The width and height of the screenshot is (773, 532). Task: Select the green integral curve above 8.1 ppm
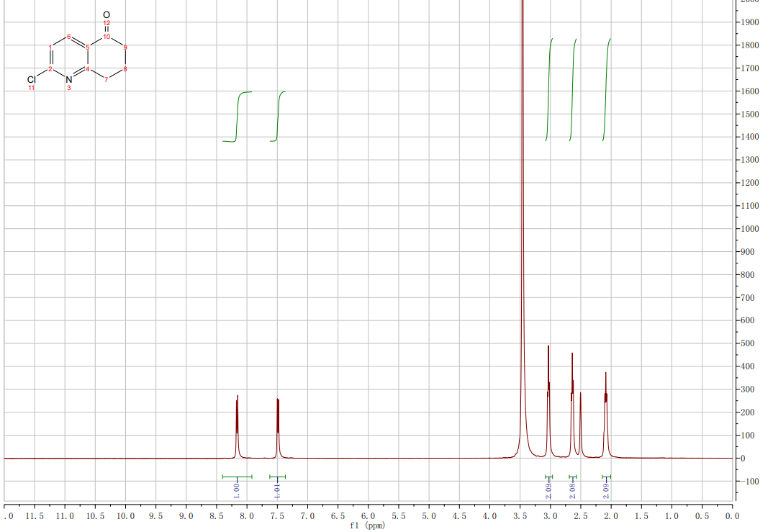pyautogui.click(x=238, y=115)
